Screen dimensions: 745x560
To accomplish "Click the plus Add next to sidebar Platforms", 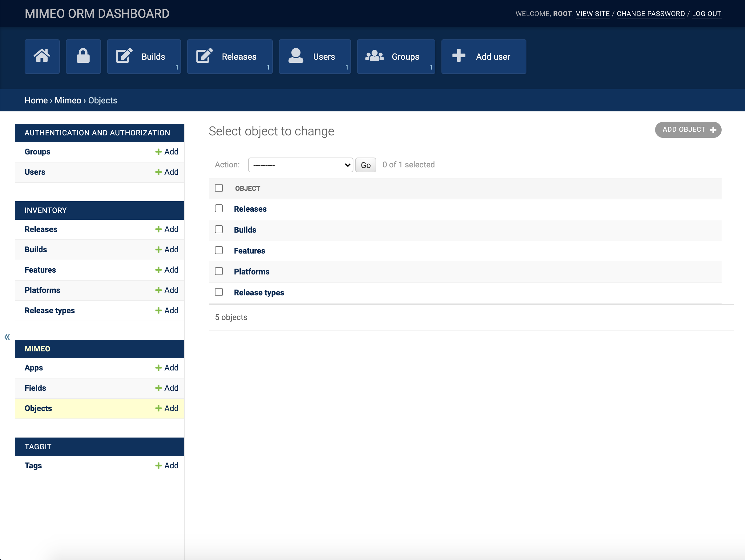I will (167, 290).
